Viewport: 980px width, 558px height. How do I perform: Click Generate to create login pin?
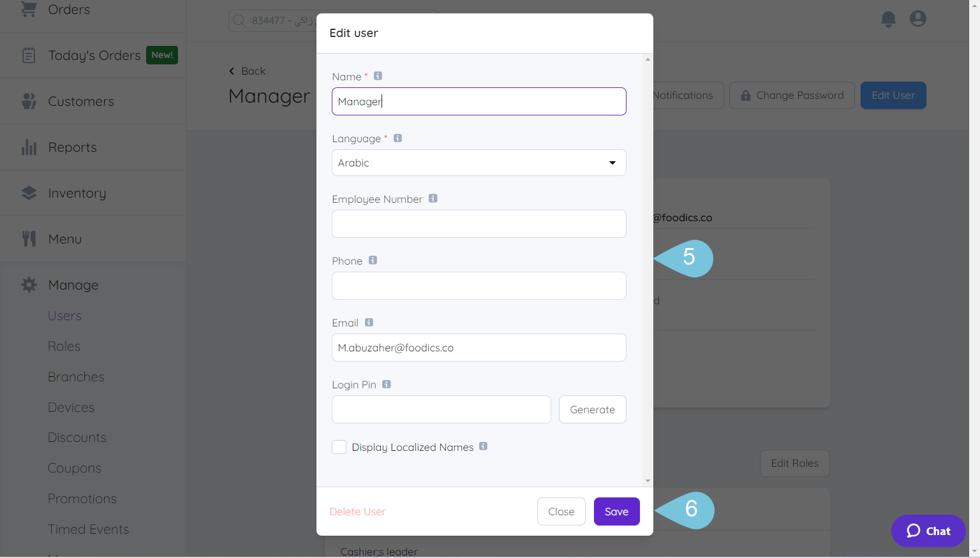coord(592,409)
